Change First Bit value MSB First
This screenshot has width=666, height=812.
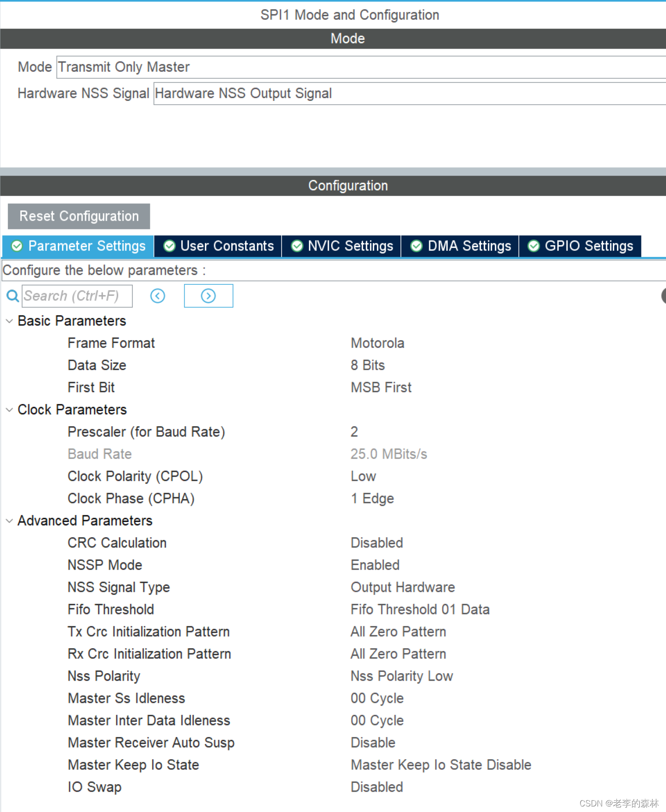click(381, 388)
